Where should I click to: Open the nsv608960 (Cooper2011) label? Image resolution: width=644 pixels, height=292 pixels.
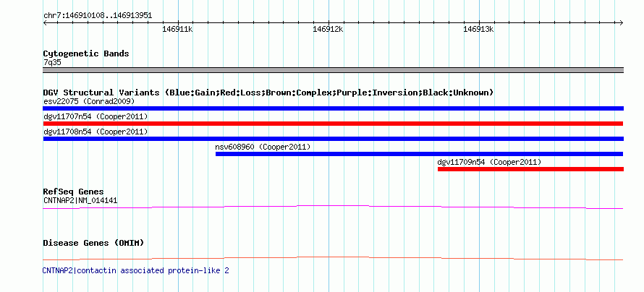pyautogui.click(x=263, y=147)
